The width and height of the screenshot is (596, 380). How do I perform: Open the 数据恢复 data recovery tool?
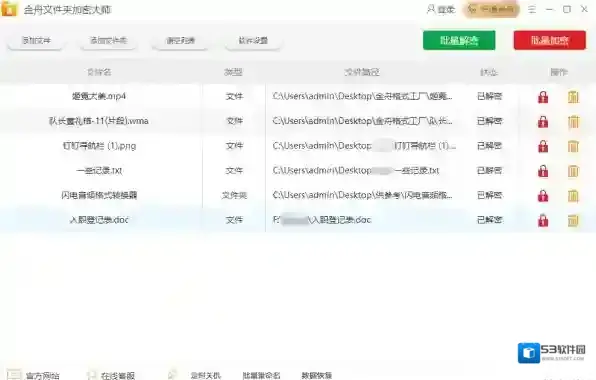[x=317, y=375]
